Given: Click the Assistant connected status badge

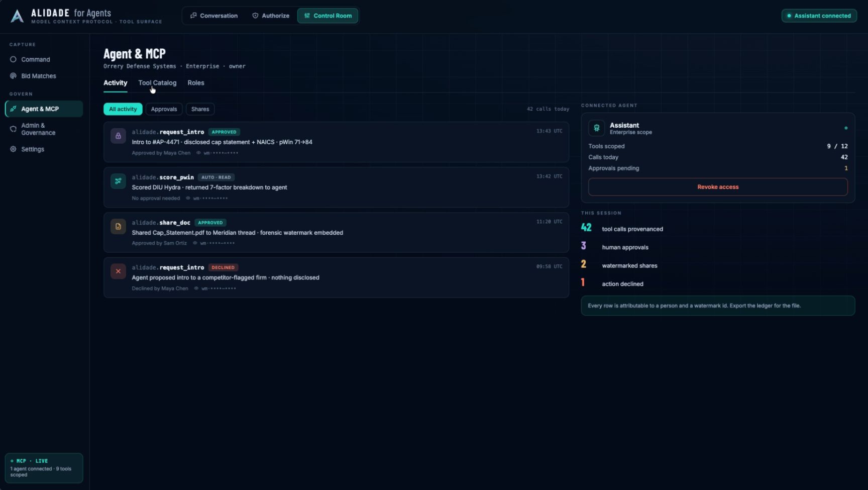Looking at the screenshot, I should pyautogui.click(x=819, y=16).
